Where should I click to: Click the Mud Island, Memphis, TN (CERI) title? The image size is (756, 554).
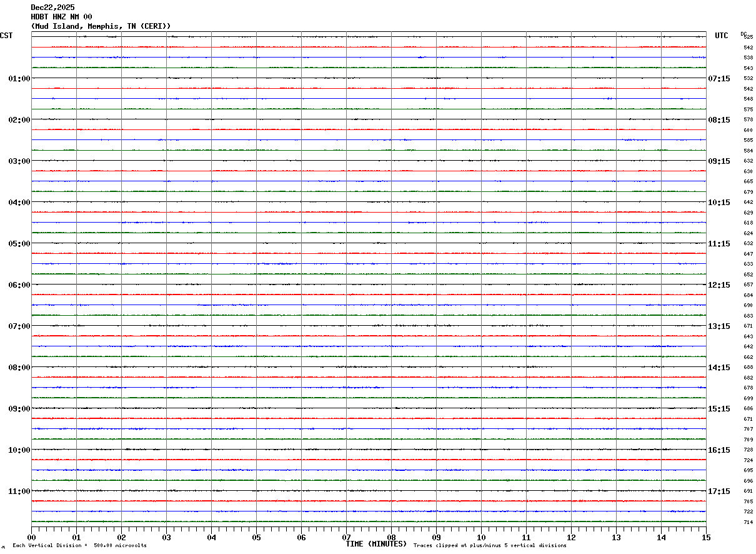(x=101, y=26)
